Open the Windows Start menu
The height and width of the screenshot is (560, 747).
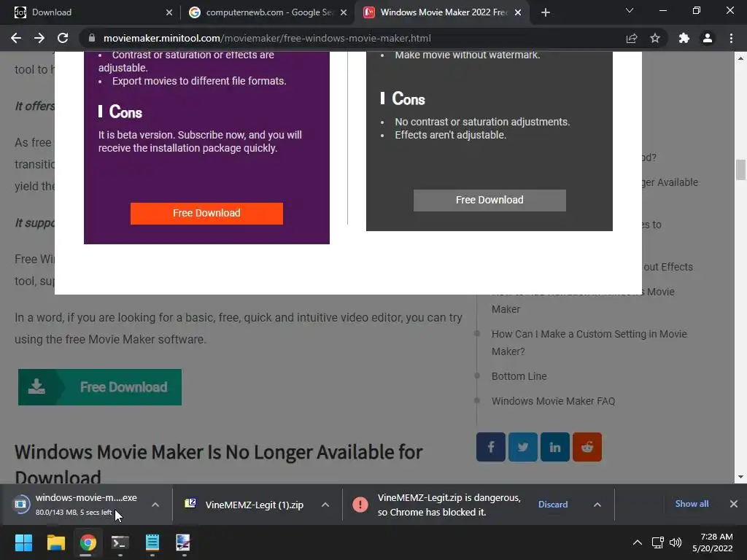pos(23,542)
